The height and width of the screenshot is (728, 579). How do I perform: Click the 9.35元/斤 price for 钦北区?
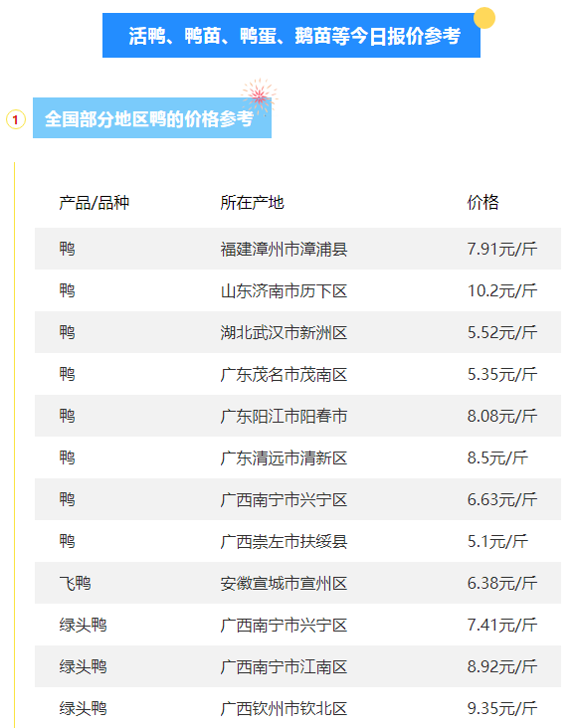(x=502, y=708)
